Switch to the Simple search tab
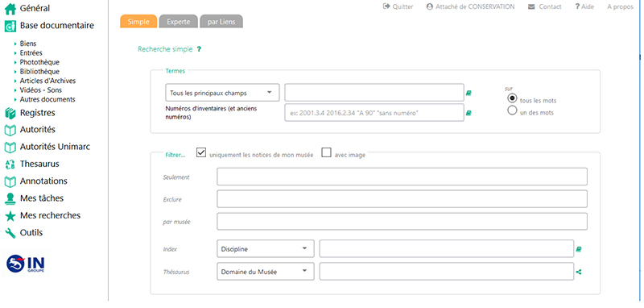The height and width of the screenshot is (308, 644). (x=138, y=22)
